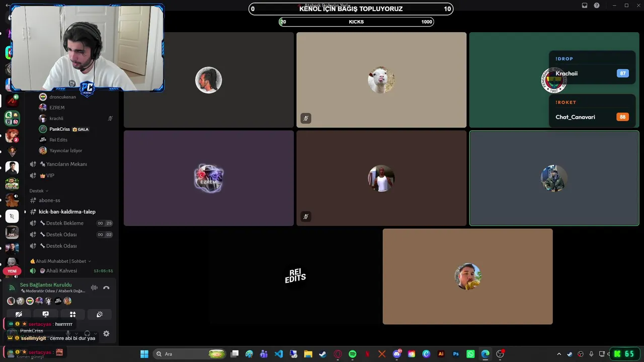Open the kick-ban-kaldirma-talep channel
This screenshot has width=644, height=362.
point(71,212)
